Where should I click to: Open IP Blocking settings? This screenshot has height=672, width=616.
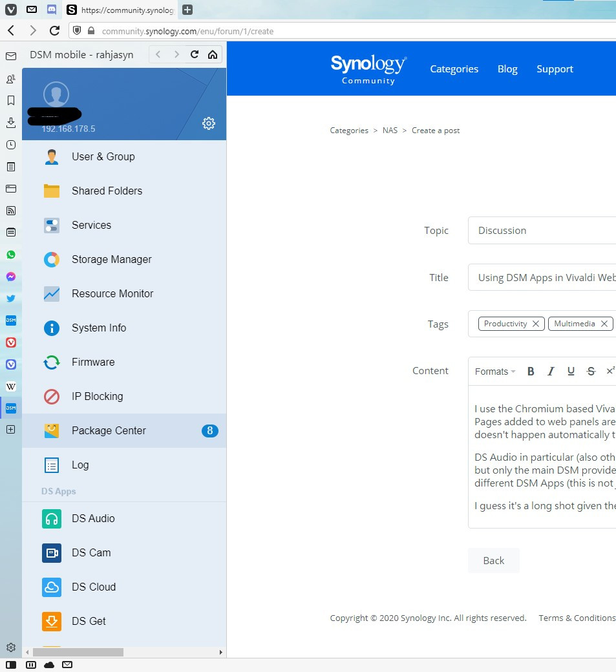tap(96, 396)
